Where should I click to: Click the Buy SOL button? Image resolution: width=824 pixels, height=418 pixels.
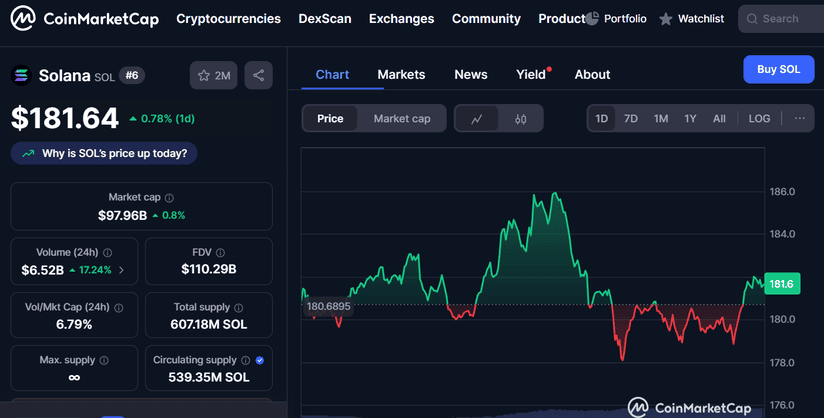tap(779, 69)
